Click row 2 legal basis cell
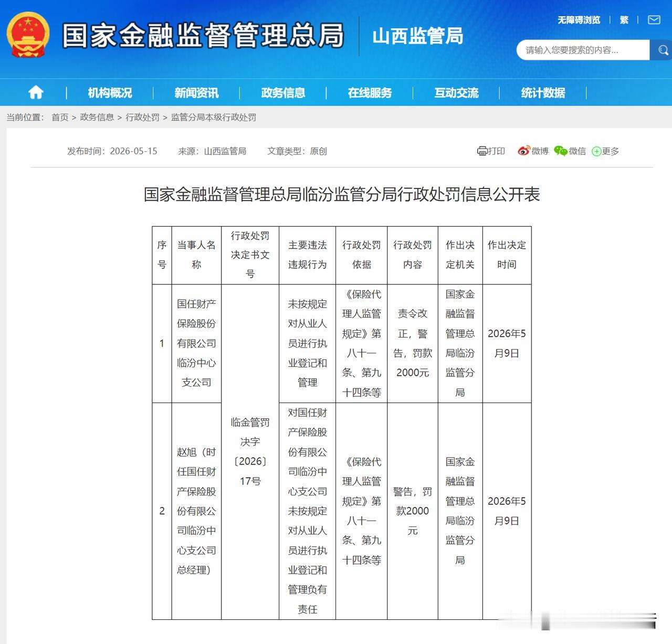This screenshot has width=672, height=644. pyautogui.click(x=362, y=511)
